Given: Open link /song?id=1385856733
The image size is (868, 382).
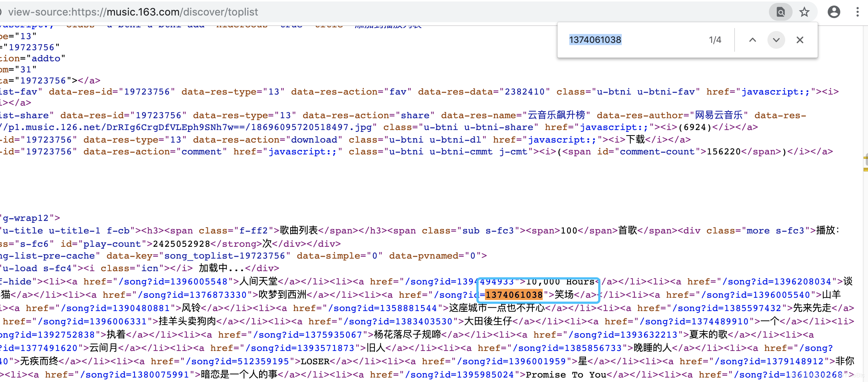Looking at the screenshot, I should (x=567, y=348).
